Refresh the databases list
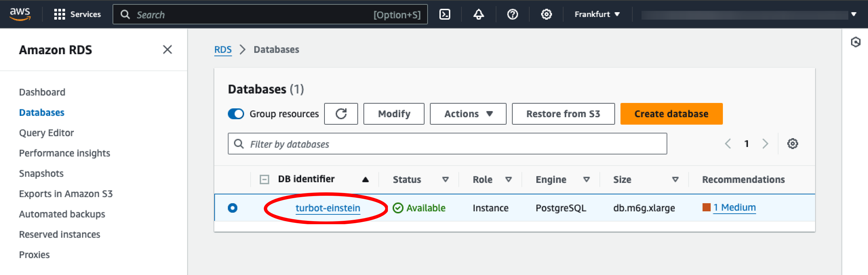Viewport: 868px width, 275px height. (341, 114)
